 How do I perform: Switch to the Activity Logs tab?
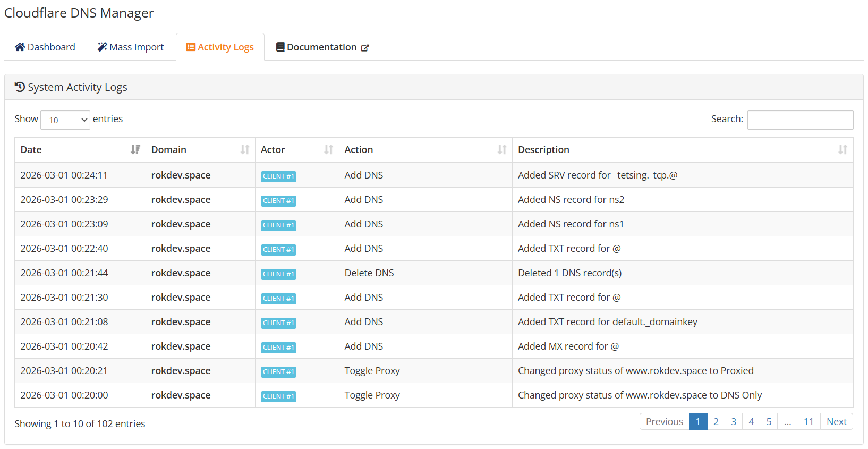[220, 47]
